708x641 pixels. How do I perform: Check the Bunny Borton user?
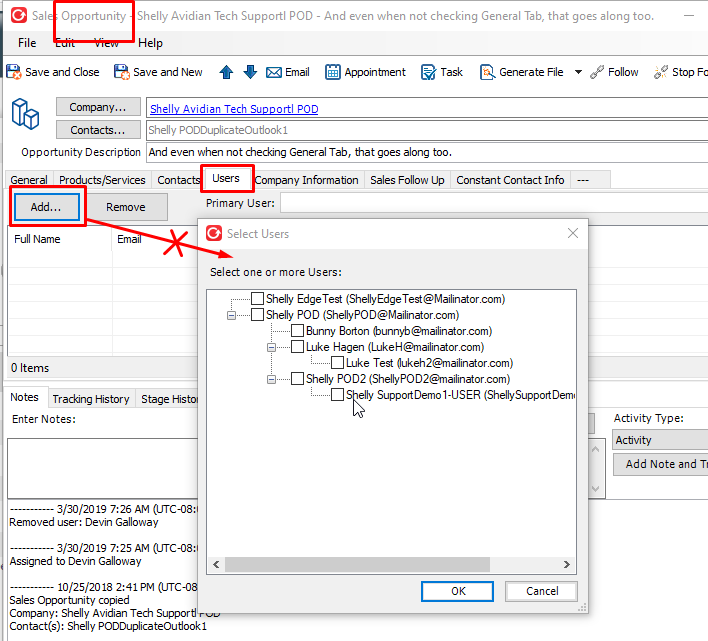tap(297, 330)
